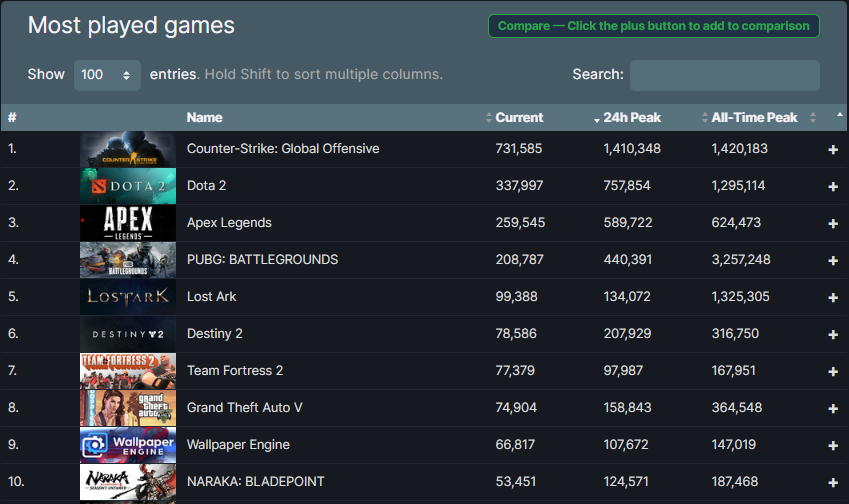The width and height of the screenshot is (849, 504).
Task: Open the Dota 2 game link
Action: coord(206,186)
